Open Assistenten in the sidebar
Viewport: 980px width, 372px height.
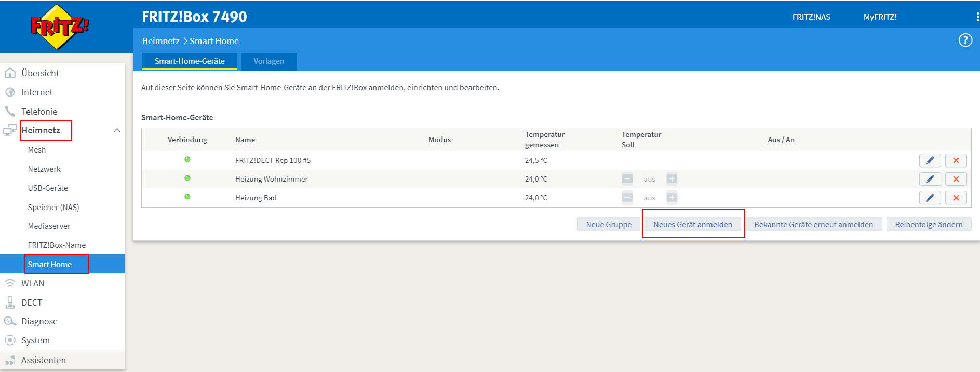(44, 360)
